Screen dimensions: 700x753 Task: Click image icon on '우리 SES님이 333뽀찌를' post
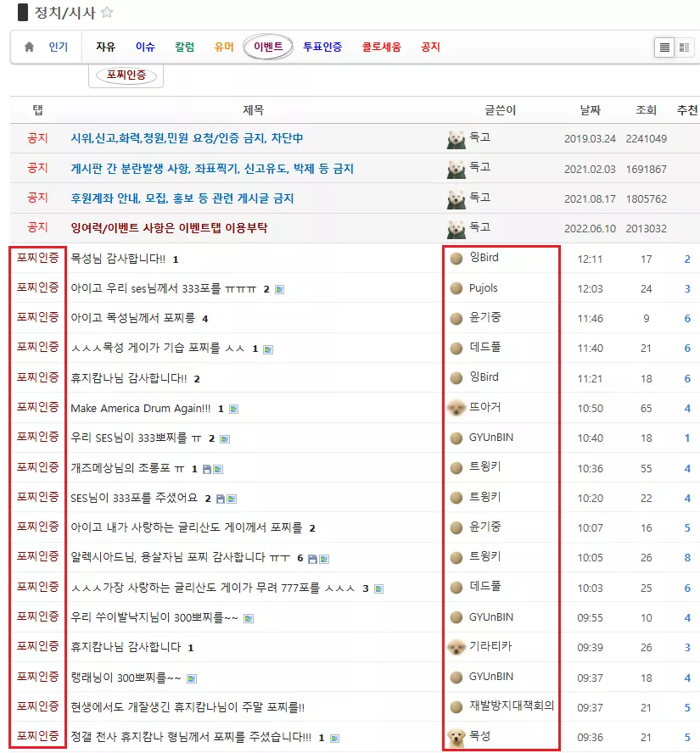[225, 439]
